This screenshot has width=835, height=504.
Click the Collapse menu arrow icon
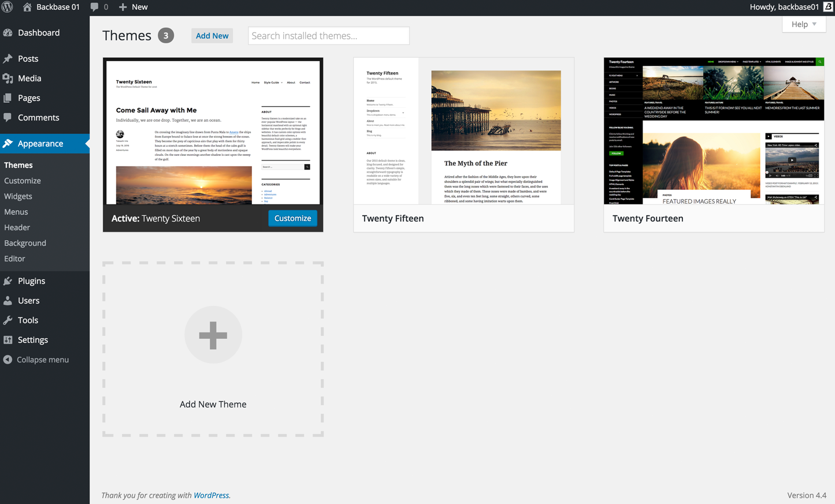pos(8,360)
